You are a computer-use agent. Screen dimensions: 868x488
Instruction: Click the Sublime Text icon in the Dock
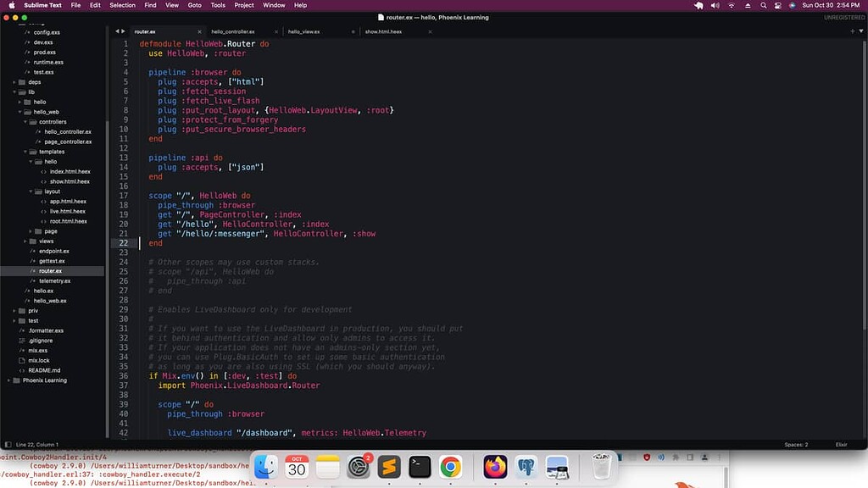tap(389, 468)
